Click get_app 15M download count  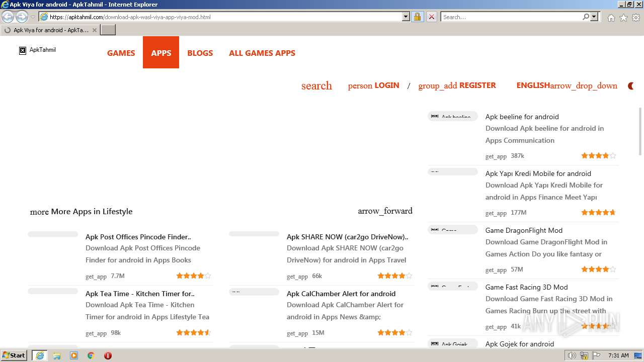pyautogui.click(x=305, y=333)
